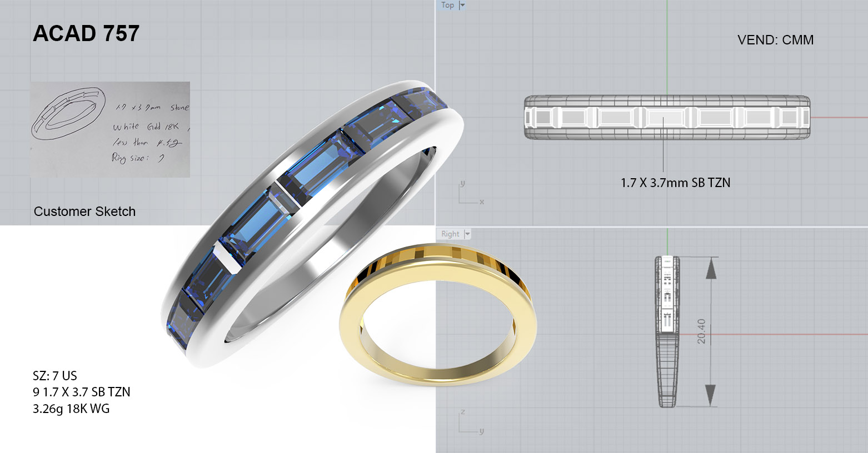This screenshot has width=868, height=453.
Task: Open the customer sketch photo thumbnail
Action: (x=110, y=129)
